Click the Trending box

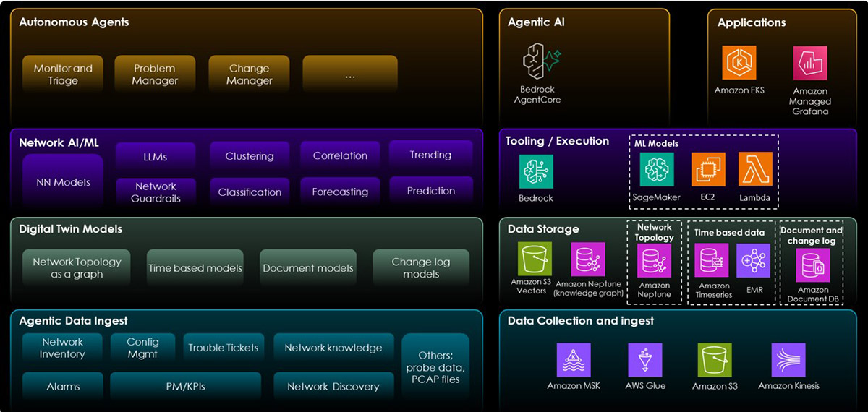tap(430, 155)
